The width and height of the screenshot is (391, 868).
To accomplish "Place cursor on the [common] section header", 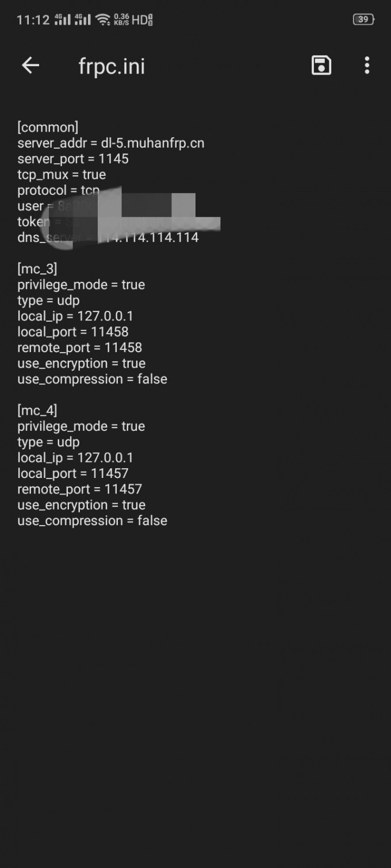I will coord(48,127).
